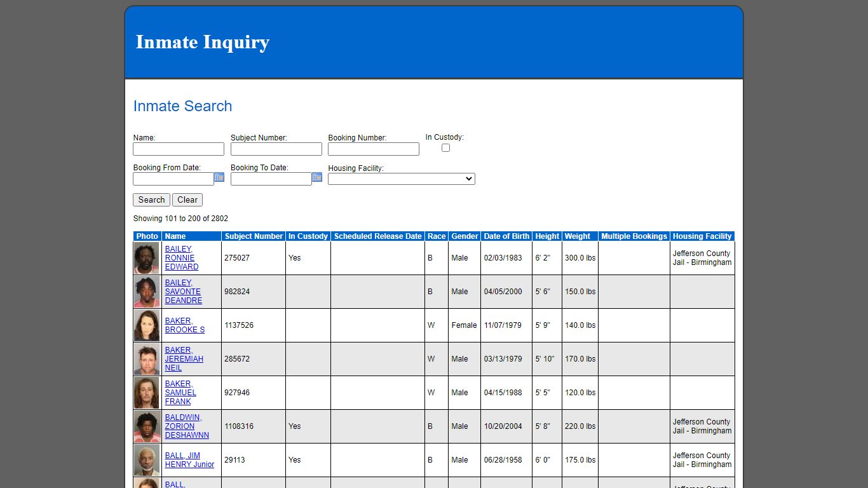
Task: Click the Inmate Search heading
Action: 182,106
